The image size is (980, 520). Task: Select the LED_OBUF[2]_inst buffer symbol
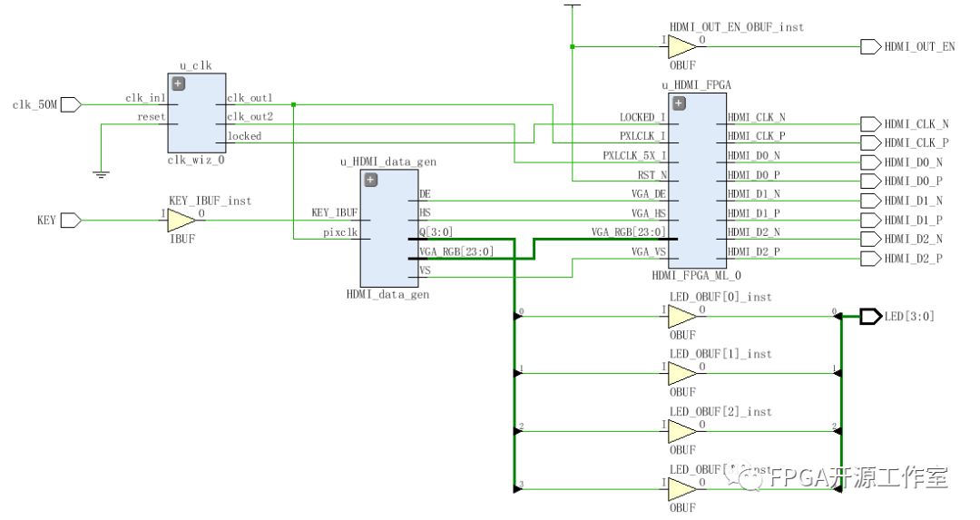(x=681, y=431)
